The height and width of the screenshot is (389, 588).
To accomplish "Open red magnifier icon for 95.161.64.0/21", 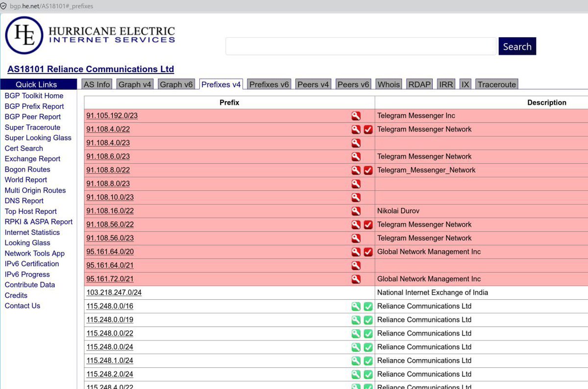I will [356, 265].
